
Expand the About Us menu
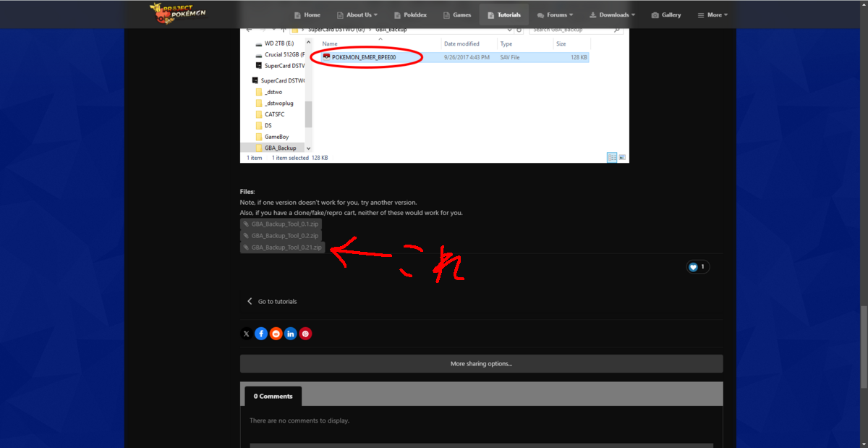coord(357,14)
